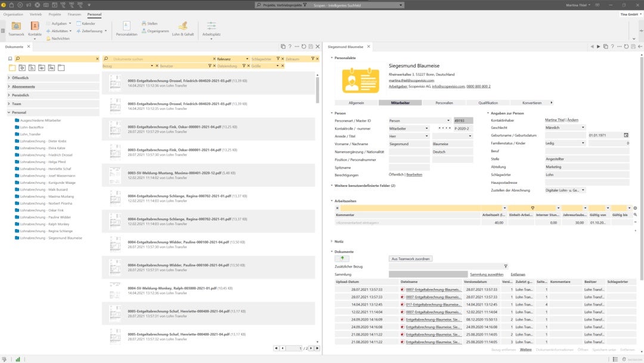Click the Personalakten ribbon icon

coord(126,26)
